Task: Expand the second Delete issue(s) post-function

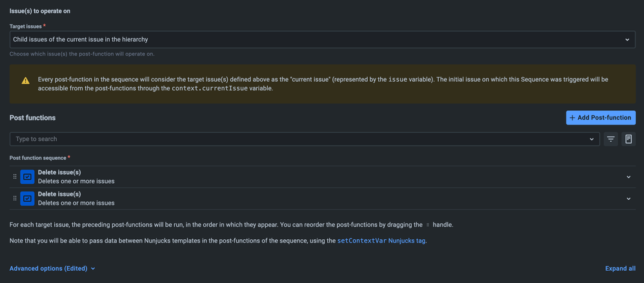Action: (629, 199)
